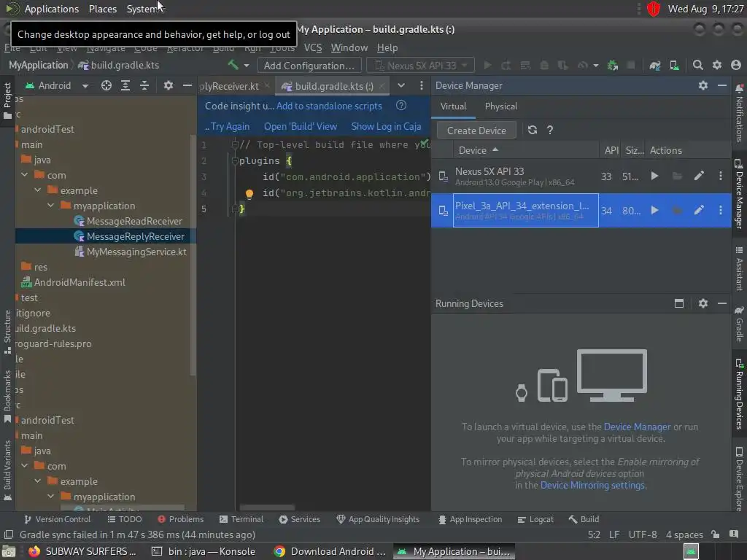Image resolution: width=747 pixels, height=560 pixels.
Task: Collapse the first myapplication folder
Action: pyautogui.click(x=51, y=206)
